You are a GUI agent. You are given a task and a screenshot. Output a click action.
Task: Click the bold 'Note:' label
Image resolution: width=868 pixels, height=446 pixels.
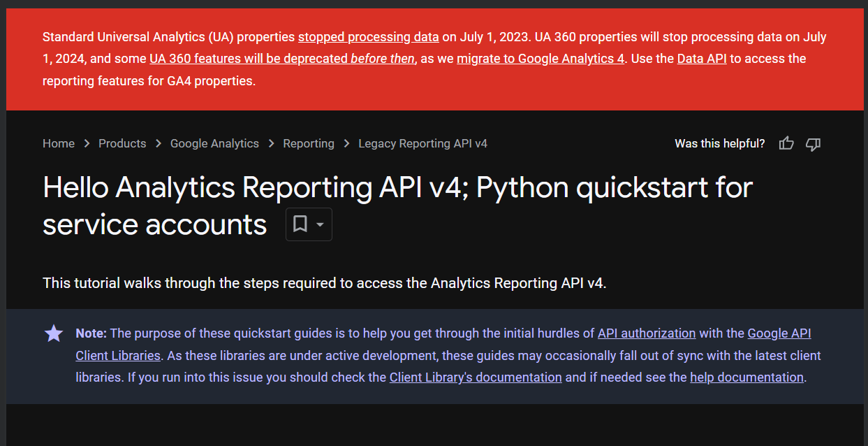pos(91,333)
